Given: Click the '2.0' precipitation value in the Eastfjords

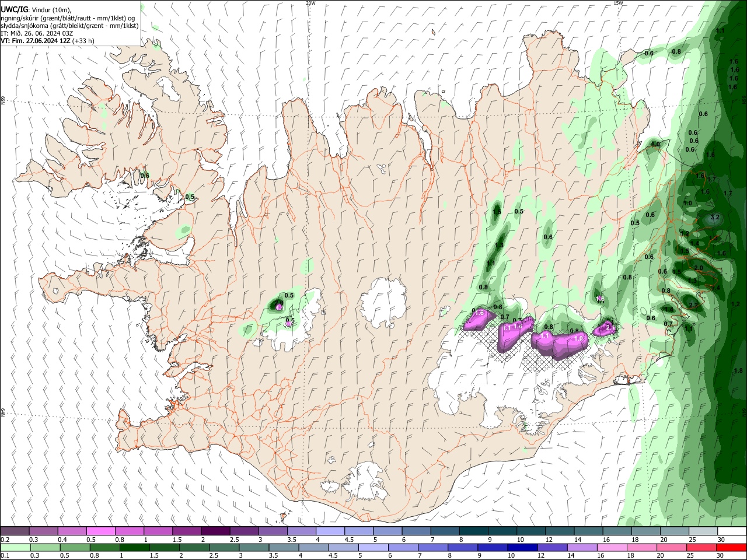Looking at the screenshot, I should [699, 268].
